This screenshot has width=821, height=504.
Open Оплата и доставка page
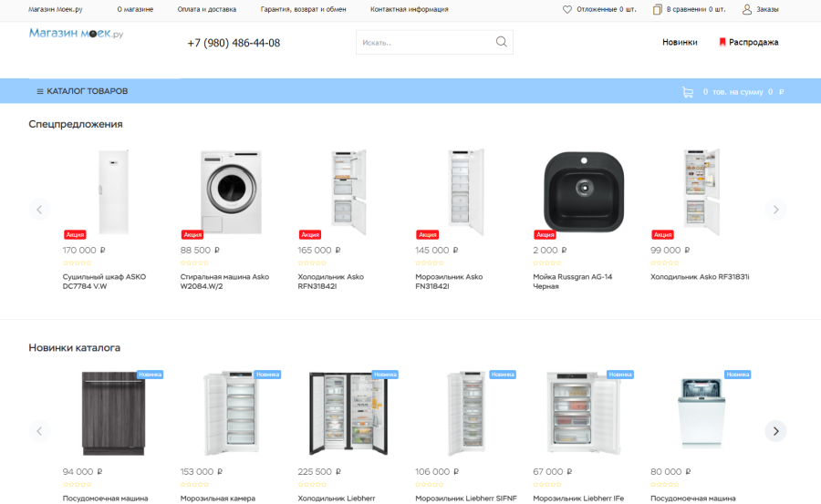click(x=207, y=9)
